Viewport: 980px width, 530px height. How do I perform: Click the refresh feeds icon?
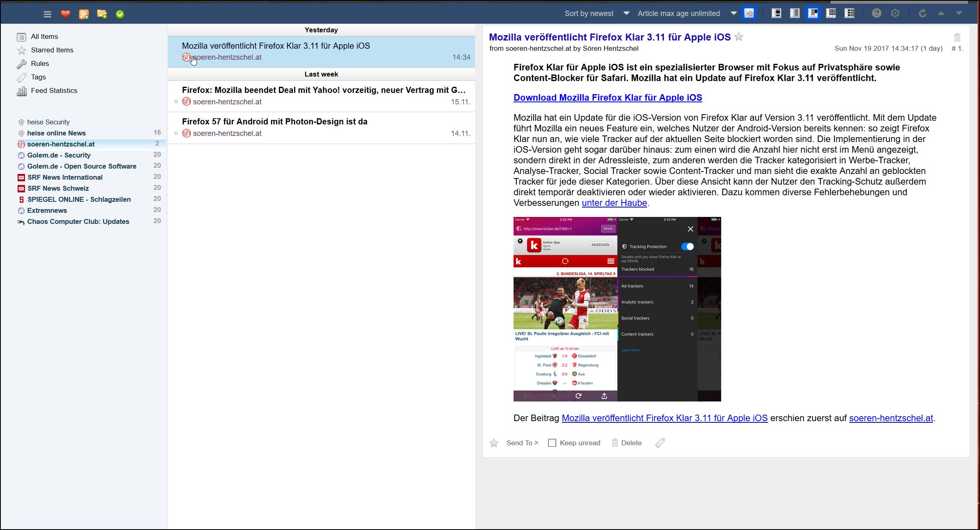[922, 14]
